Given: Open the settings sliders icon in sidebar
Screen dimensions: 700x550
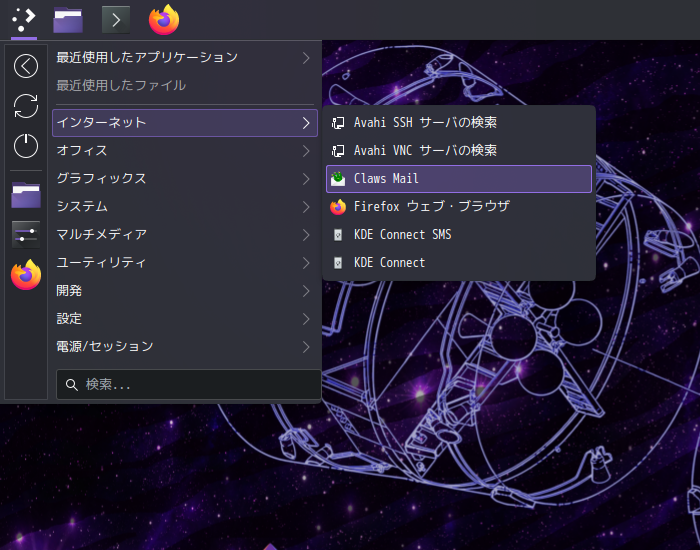Looking at the screenshot, I should [26, 234].
